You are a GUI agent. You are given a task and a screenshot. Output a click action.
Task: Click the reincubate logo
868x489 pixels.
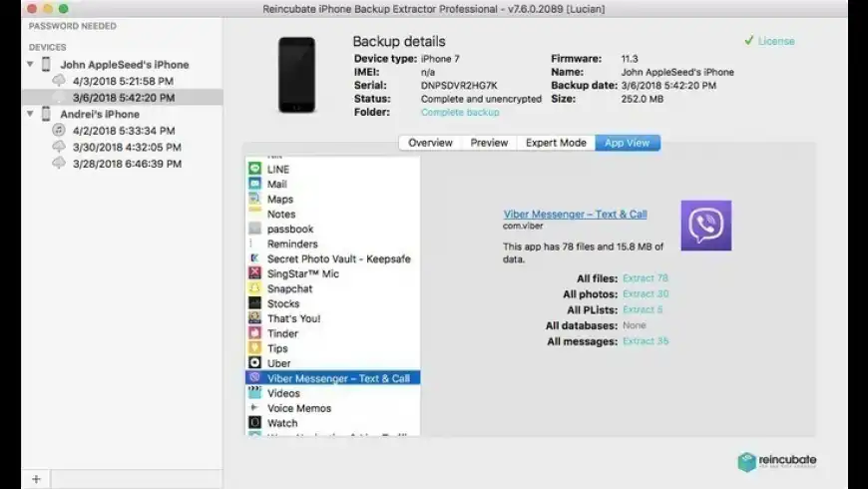[777, 461]
